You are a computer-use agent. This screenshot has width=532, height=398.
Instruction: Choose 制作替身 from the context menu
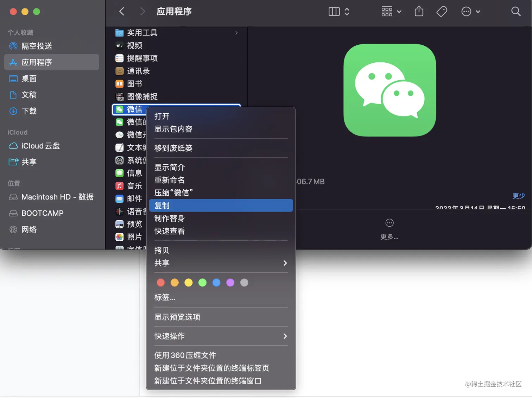point(221,218)
